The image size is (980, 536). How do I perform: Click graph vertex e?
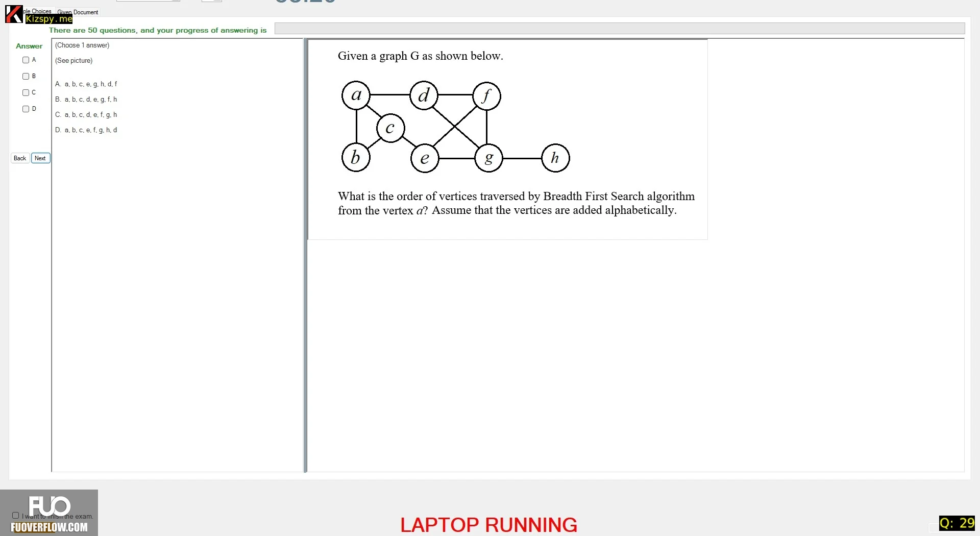(x=425, y=158)
